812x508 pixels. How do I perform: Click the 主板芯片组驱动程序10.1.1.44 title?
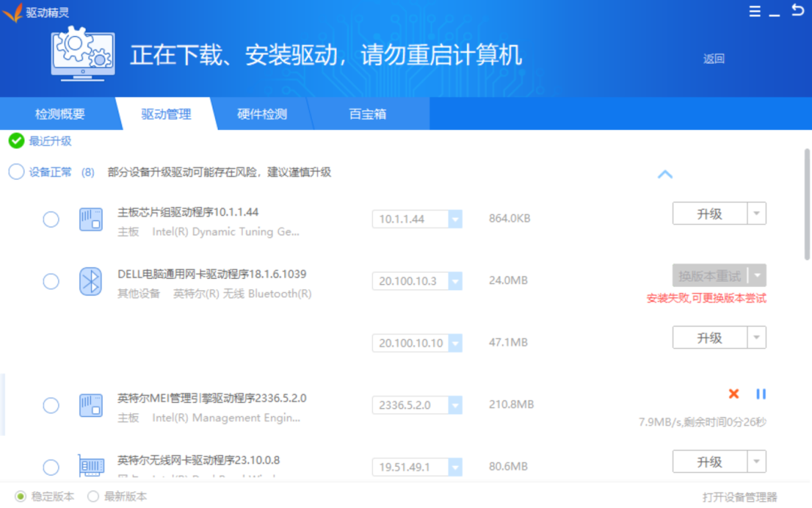pyautogui.click(x=188, y=213)
